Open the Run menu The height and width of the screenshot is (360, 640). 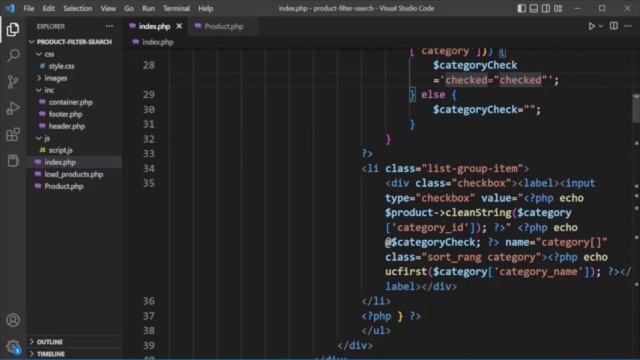[x=148, y=8]
